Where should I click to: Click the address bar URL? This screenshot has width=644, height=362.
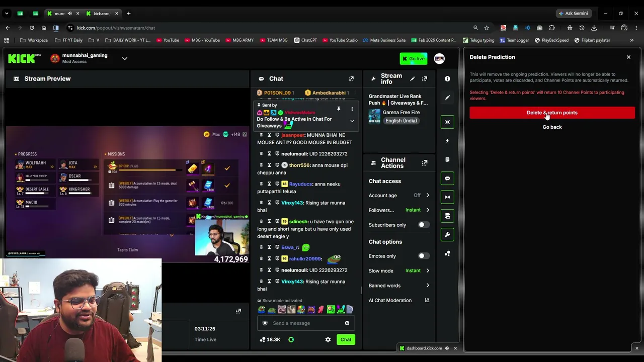[116, 28]
